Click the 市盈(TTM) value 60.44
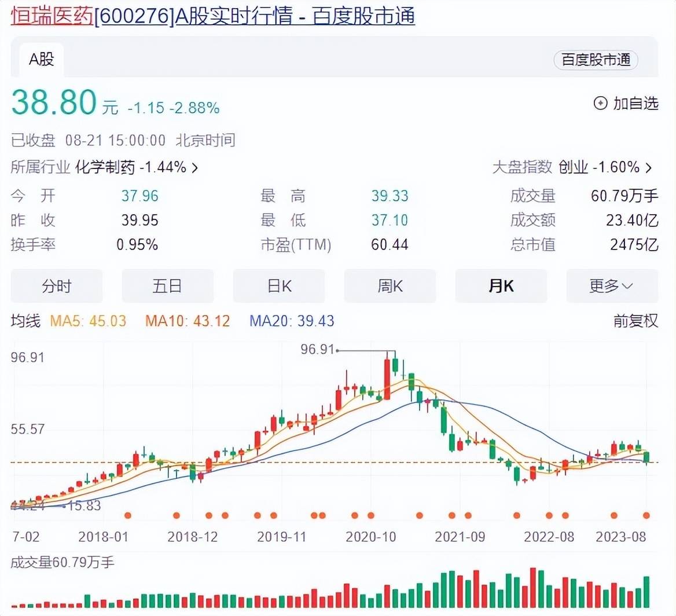Screen dimensions: 676x616 pyautogui.click(x=390, y=245)
